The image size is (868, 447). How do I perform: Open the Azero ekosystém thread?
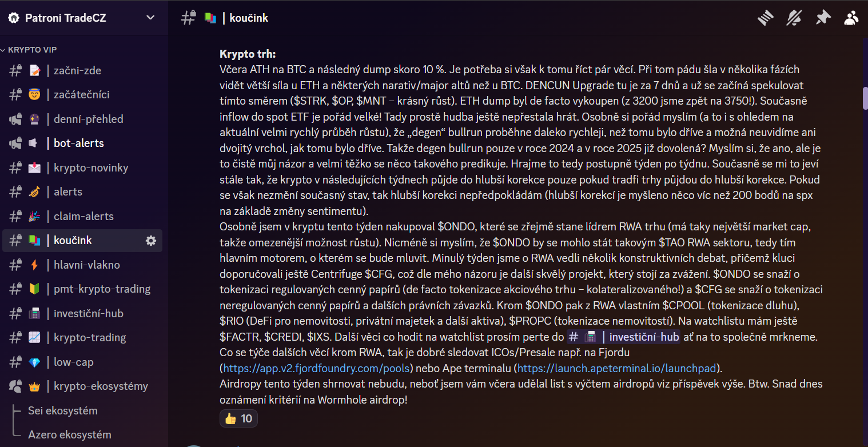tap(70, 434)
